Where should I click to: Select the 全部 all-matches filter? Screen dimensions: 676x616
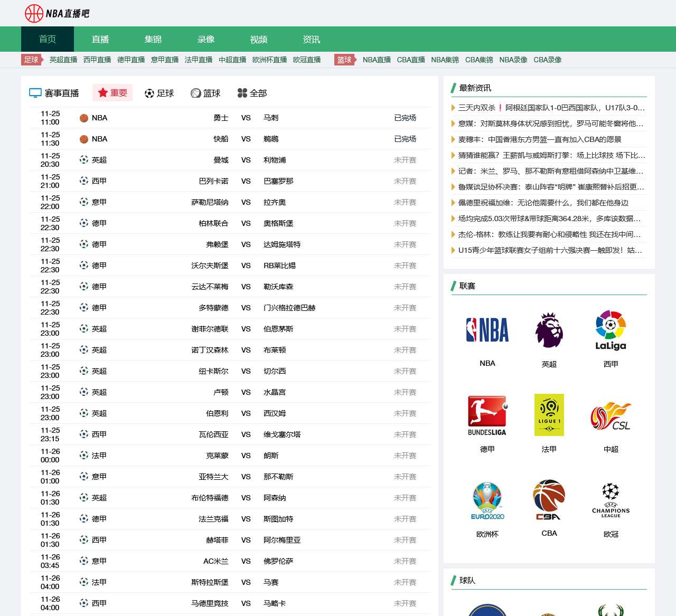(x=252, y=93)
